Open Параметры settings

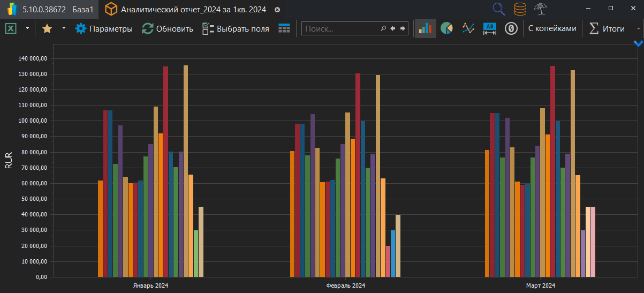pos(104,28)
